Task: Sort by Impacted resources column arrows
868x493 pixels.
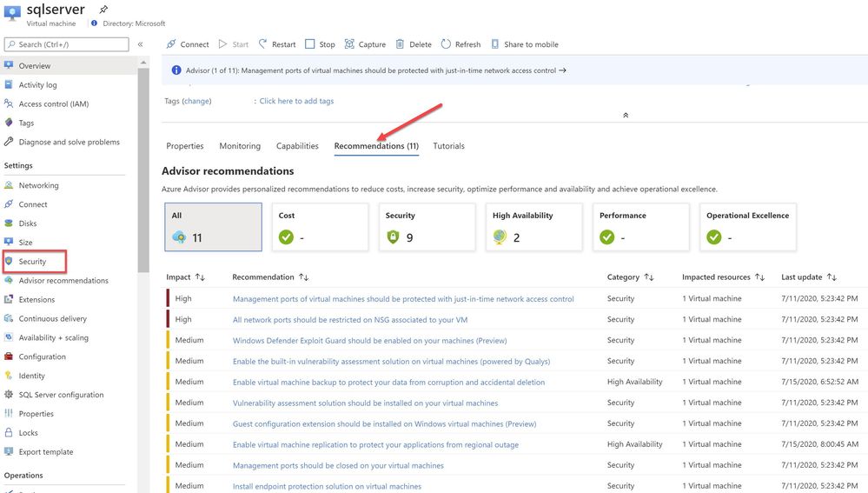Action: click(759, 277)
